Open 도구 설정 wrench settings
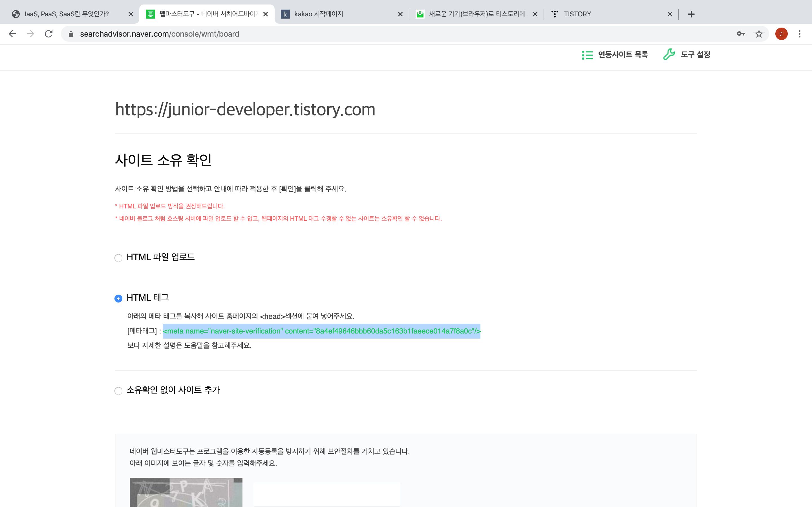 point(687,55)
